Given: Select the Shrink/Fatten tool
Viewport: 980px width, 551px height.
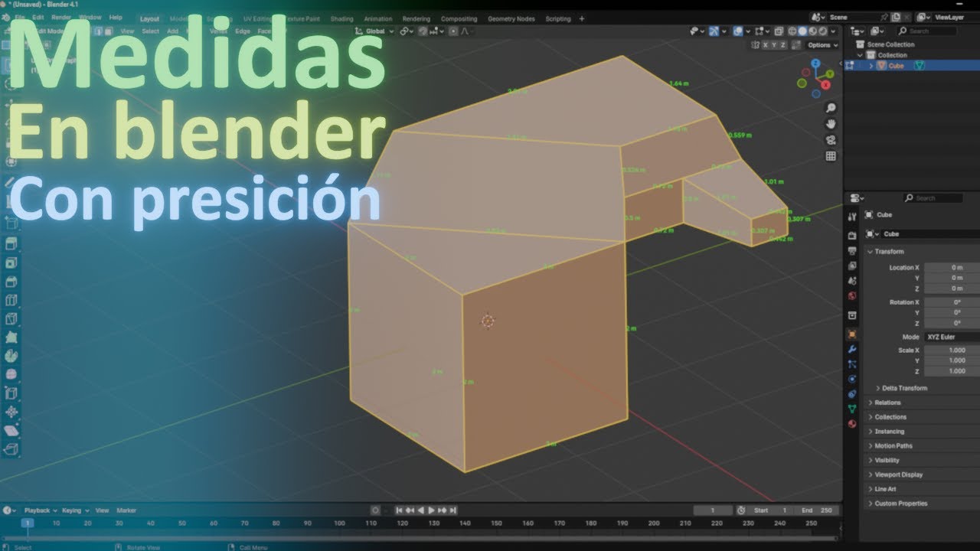Looking at the screenshot, I should tap(11, 412).
